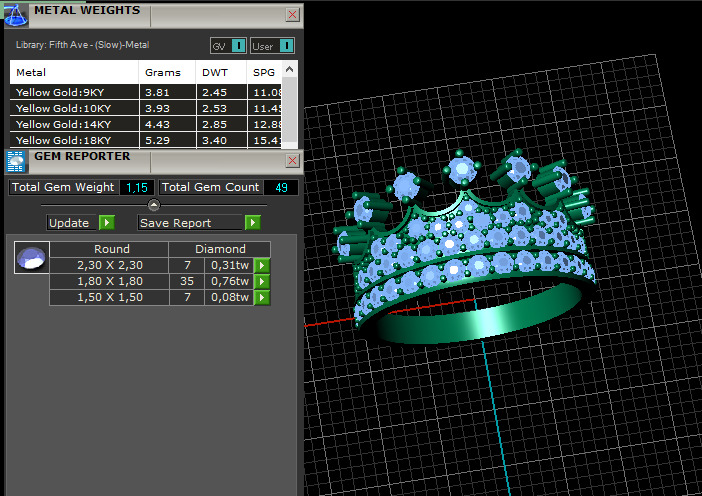Click the 5.29 grams value
702x496 pixels.
tap(157, 140)
